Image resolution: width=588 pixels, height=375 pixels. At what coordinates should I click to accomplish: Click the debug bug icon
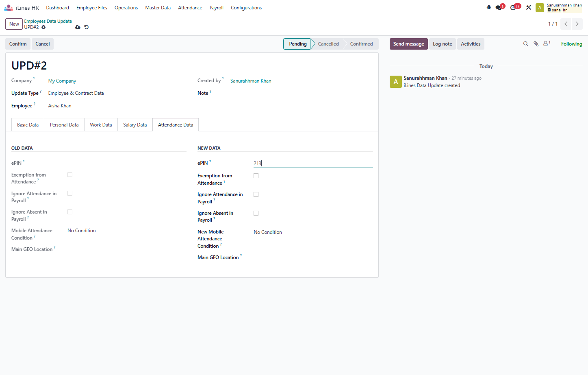[x=489, y=7]
